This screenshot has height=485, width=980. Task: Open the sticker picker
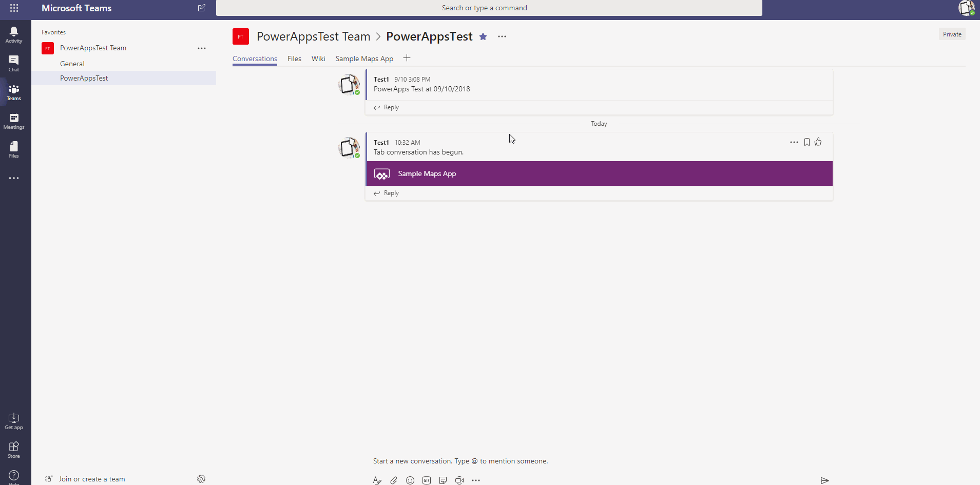point(443,480)
